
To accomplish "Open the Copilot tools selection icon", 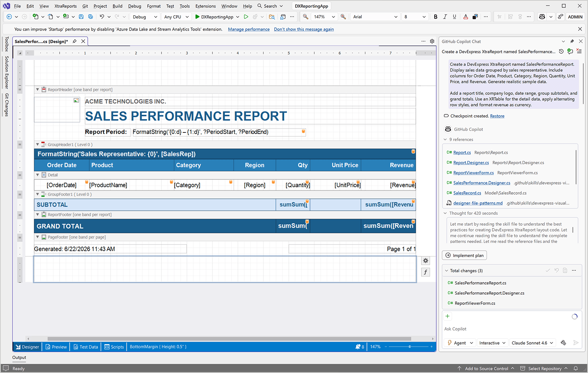I will [563, 343].
